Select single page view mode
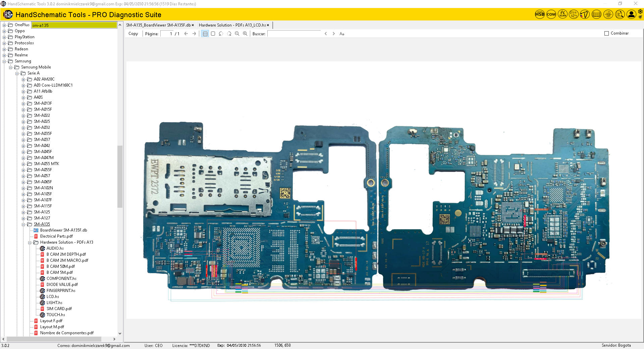The height and width of the screenshot is (349, 644). (x=213, y=34)
